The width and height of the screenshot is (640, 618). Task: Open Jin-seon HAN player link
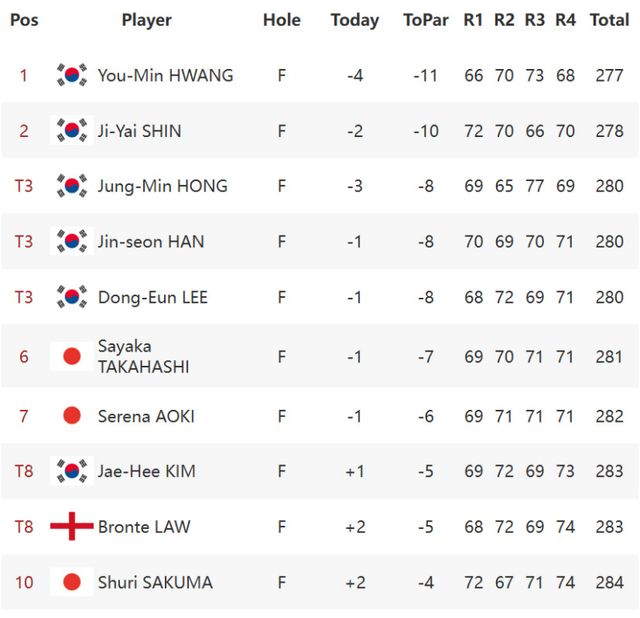pyautogui.click(x=151, y=241)
